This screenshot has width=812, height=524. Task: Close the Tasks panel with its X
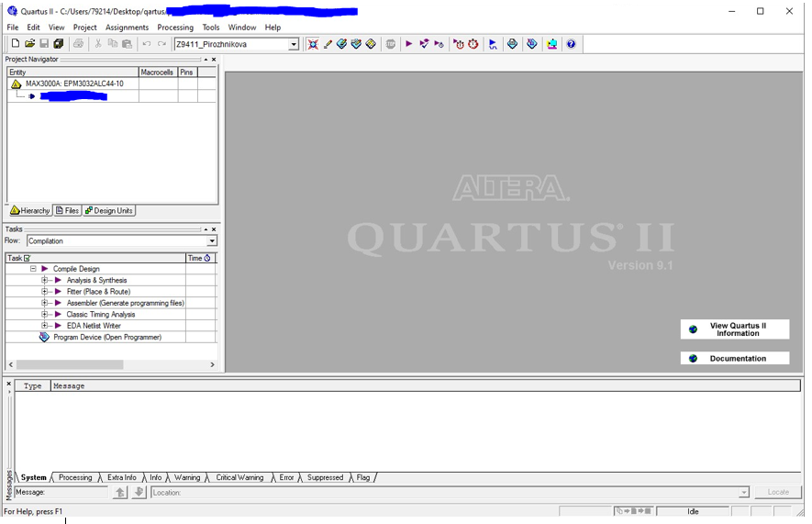click(x=214, y=229)
